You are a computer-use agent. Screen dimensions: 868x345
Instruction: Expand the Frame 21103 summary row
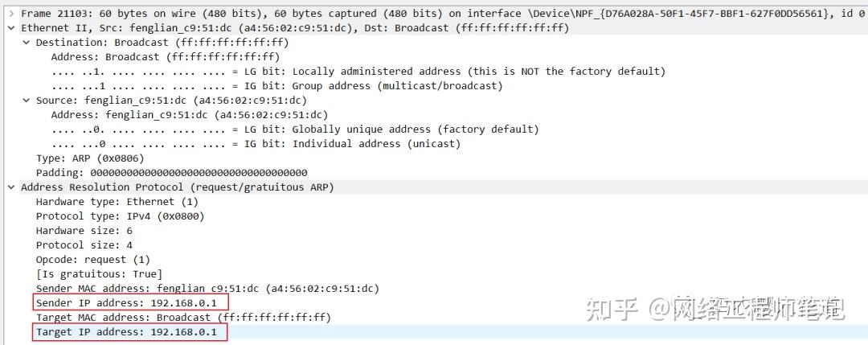10,14
